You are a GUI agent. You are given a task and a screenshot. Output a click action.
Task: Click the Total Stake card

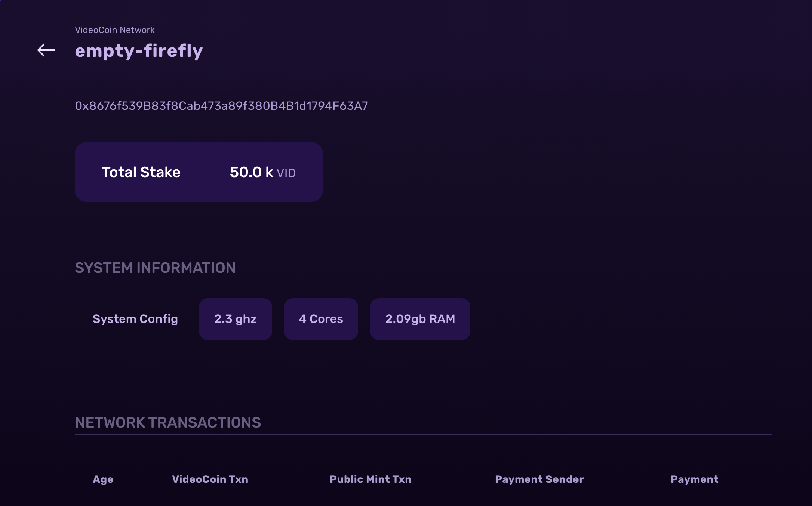point(199,172)
